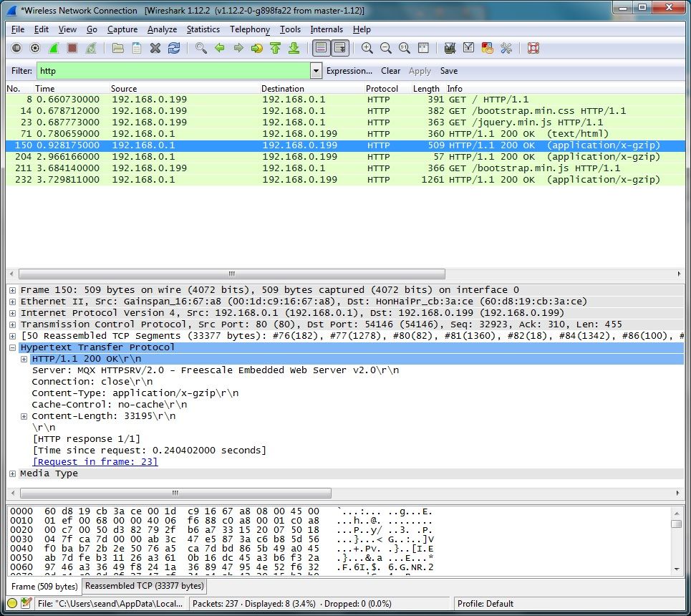Click packet details horizontal scrollbar thumb
The width and height of the screenshot is (691, 616).
[175, 493]
